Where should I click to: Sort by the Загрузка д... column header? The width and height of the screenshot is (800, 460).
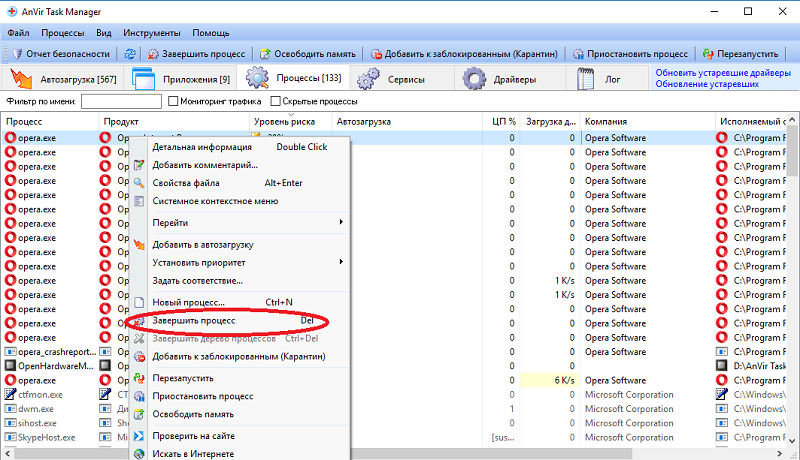tap(551, 121)
